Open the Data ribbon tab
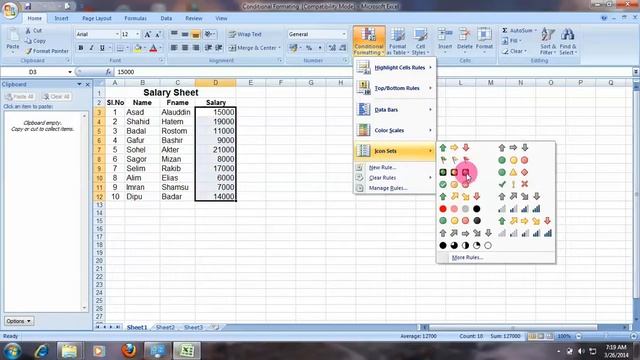Screen dimensions: 640x360 pos(166,18)
